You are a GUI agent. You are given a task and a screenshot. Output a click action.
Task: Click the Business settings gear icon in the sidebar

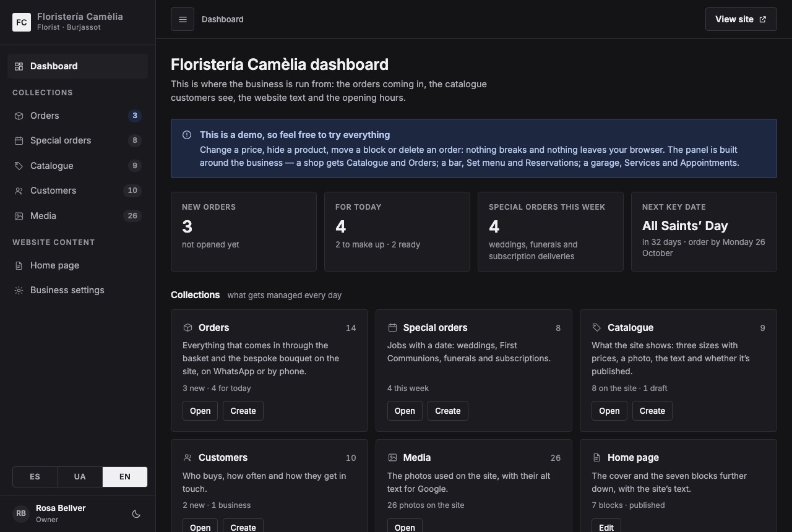19,290
